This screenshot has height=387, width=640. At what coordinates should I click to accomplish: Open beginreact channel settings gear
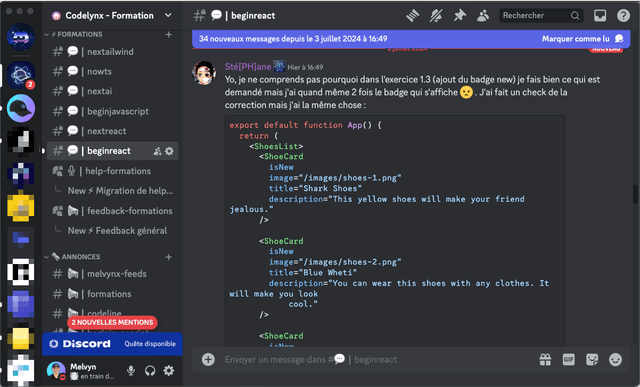(x=169, y=151)
